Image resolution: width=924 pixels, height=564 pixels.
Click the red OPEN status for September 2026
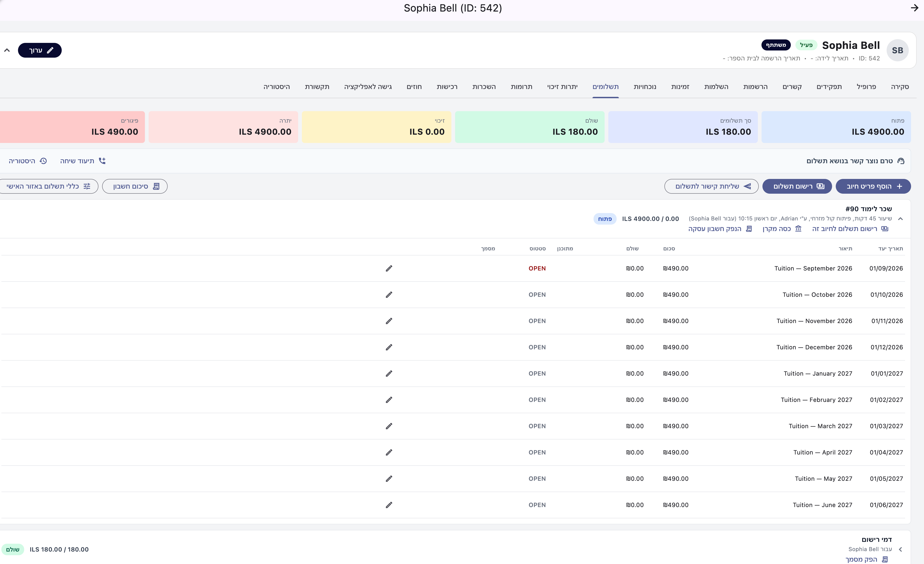click(537, 268)
